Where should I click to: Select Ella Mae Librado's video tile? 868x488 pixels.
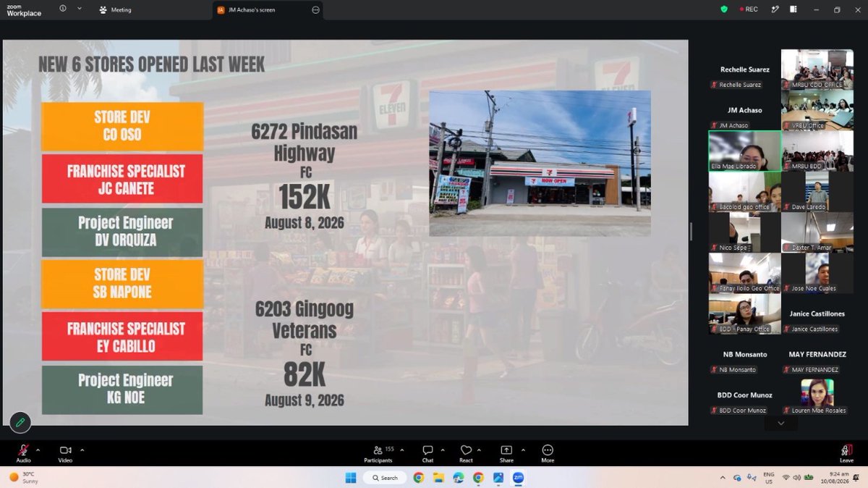pos(744,151)
